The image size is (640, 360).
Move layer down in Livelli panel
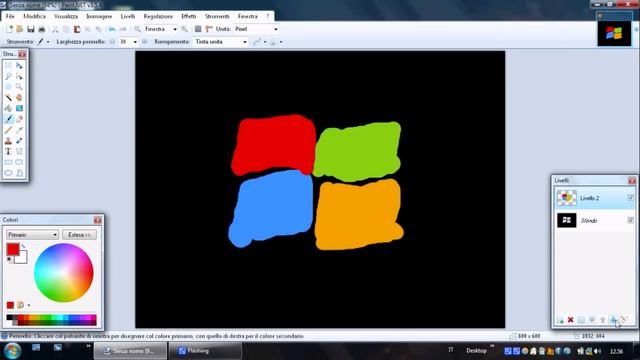click(613, 320)
